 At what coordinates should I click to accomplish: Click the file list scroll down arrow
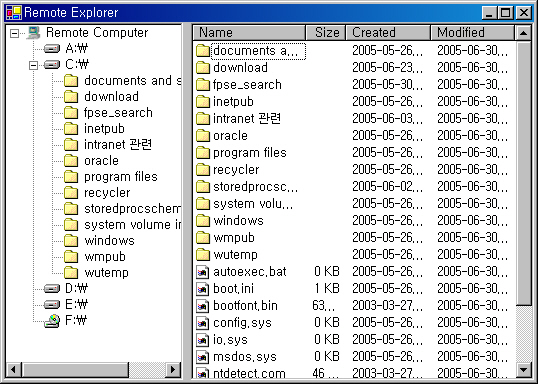(523, 370)
